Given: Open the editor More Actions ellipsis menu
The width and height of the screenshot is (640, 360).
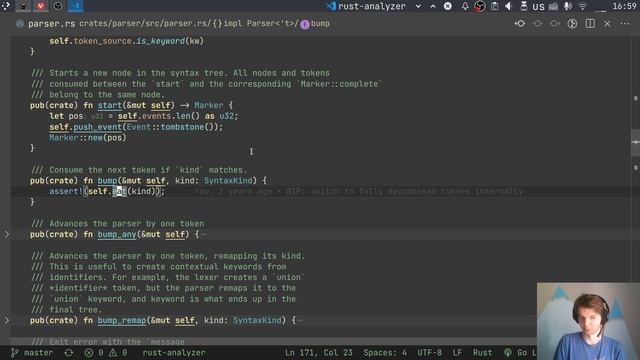Looking at the screenshot, I should pos(625,24).
